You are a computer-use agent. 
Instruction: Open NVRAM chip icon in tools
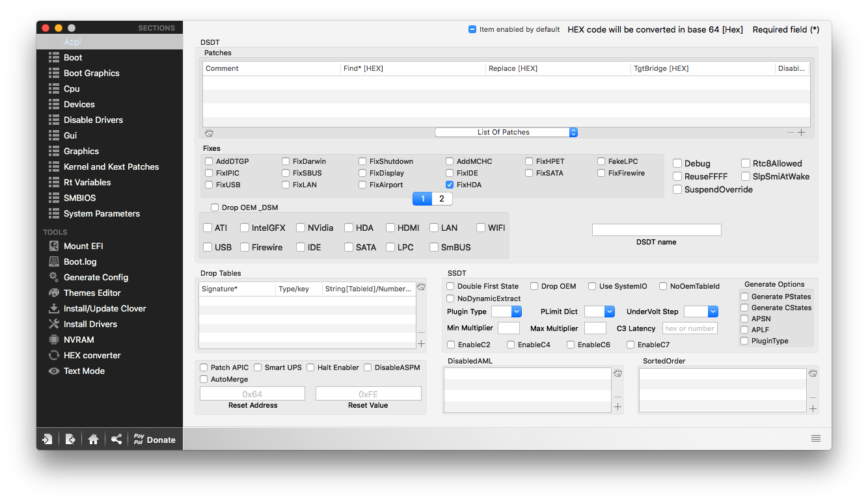[54, 339]
